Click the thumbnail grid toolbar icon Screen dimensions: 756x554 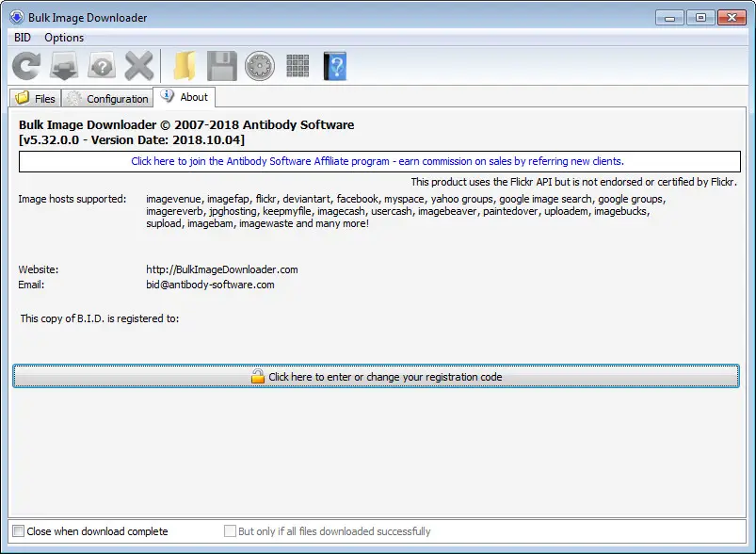[298, 66]
